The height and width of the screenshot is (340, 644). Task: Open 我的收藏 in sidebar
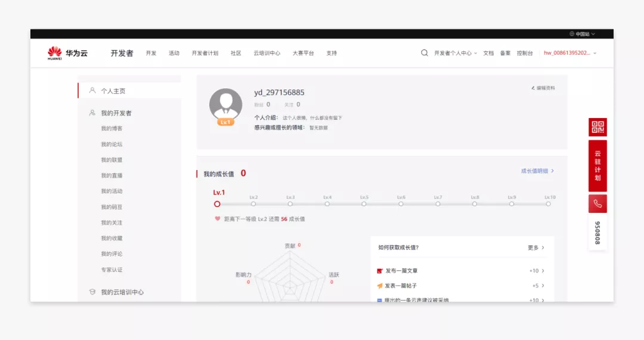pos(112,238)
